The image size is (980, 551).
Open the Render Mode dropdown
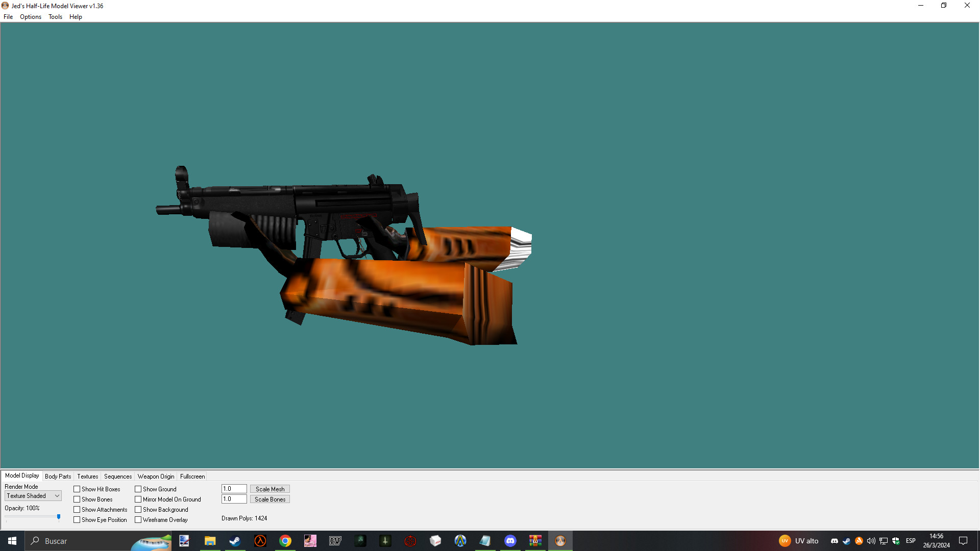(56, 495)
